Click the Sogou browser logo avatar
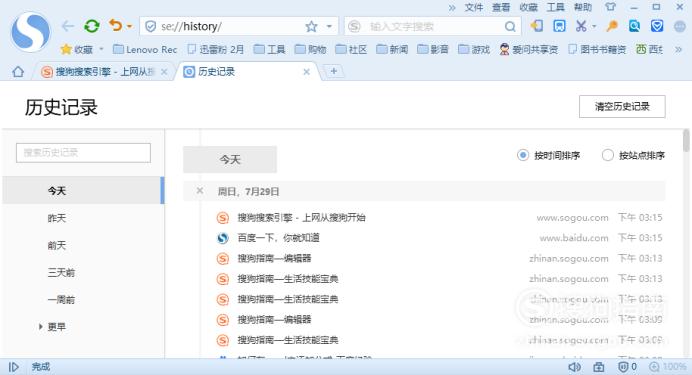The height and width of the screenshot is (375, 692). tap(30, 32)
